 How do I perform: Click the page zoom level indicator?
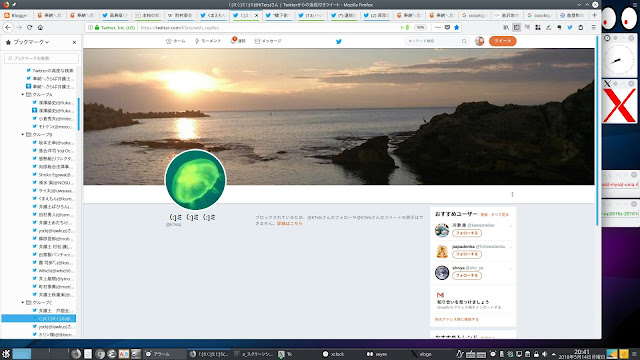pos(420,27)
